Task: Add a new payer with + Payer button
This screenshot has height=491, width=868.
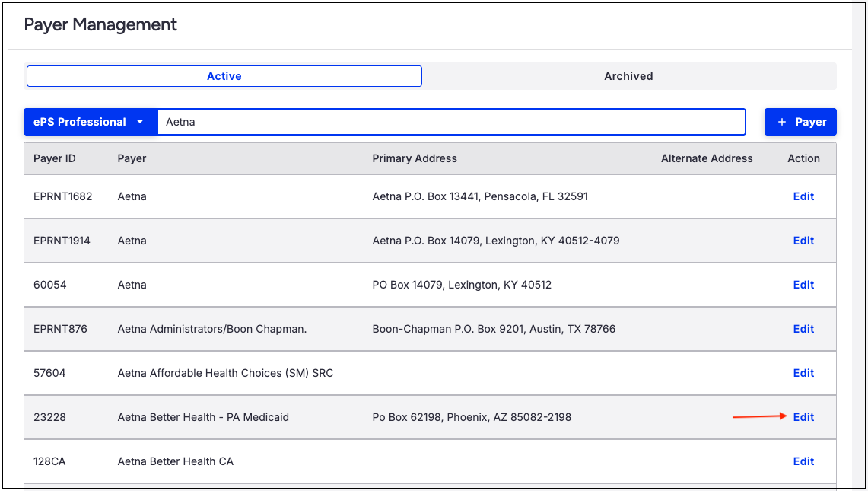Action: [x=800, y=122]
